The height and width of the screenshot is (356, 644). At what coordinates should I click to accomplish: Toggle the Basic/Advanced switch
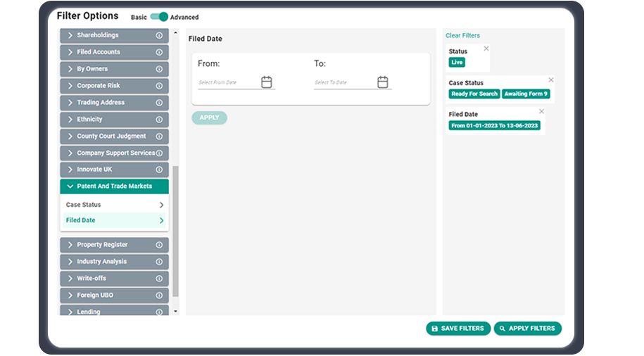coord(159,17)
